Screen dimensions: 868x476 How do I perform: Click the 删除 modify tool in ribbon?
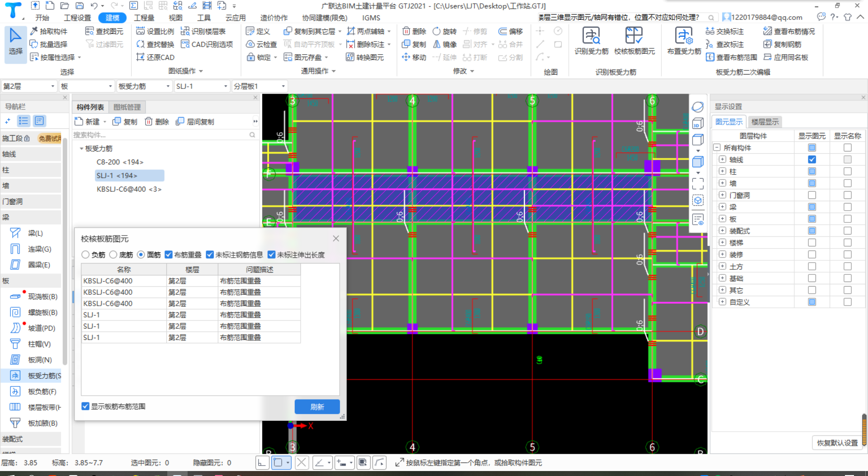pos(414,31)
